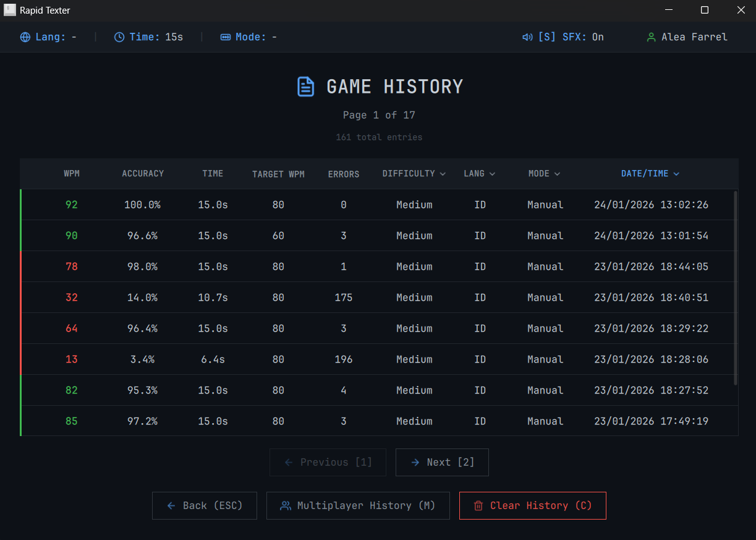
Task: Click the keyboard icon beside Mode
Action: click(x=226, y=37)
